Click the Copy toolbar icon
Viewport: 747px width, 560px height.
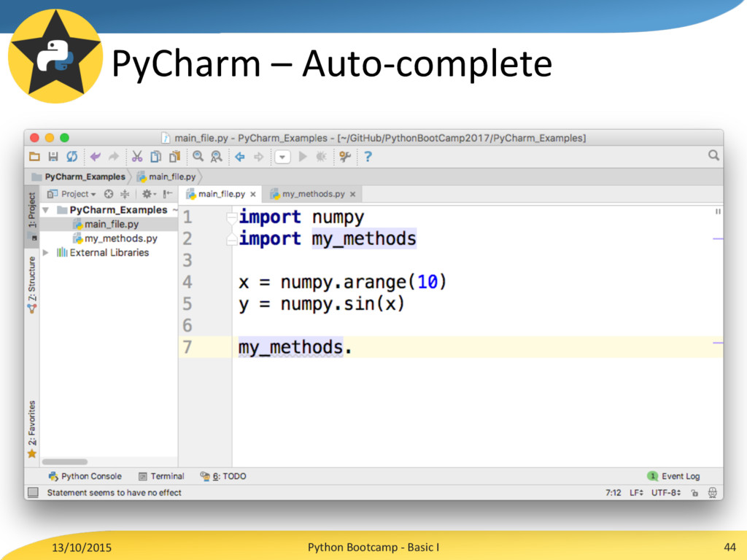(156, 157)
